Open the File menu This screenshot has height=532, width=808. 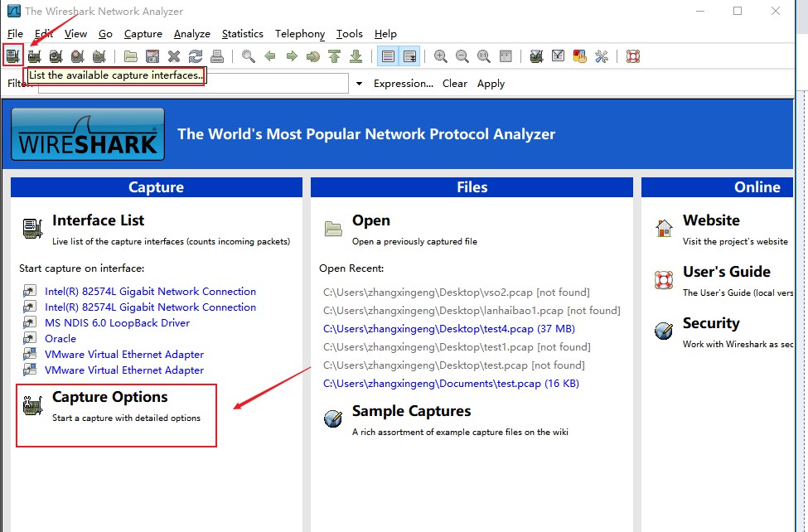tap(15, 34)
